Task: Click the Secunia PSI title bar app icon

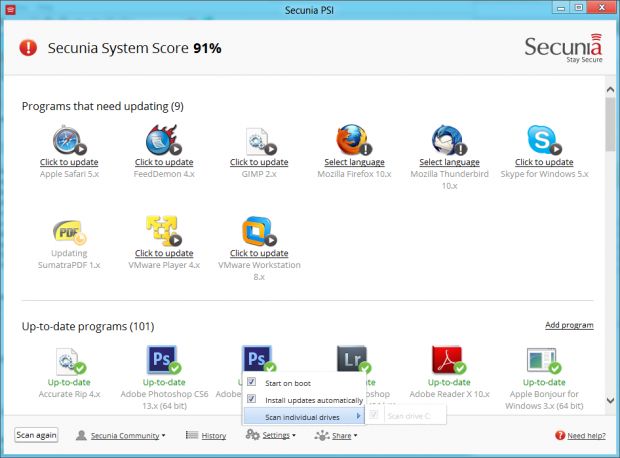Action: [11, 10]
